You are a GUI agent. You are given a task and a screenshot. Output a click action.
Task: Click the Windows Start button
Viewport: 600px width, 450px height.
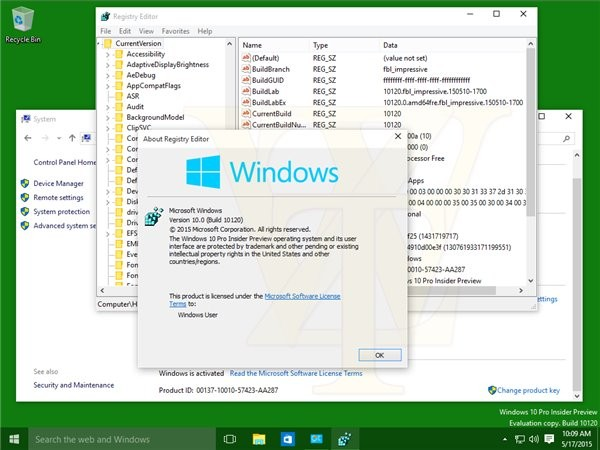click(14, 439)
